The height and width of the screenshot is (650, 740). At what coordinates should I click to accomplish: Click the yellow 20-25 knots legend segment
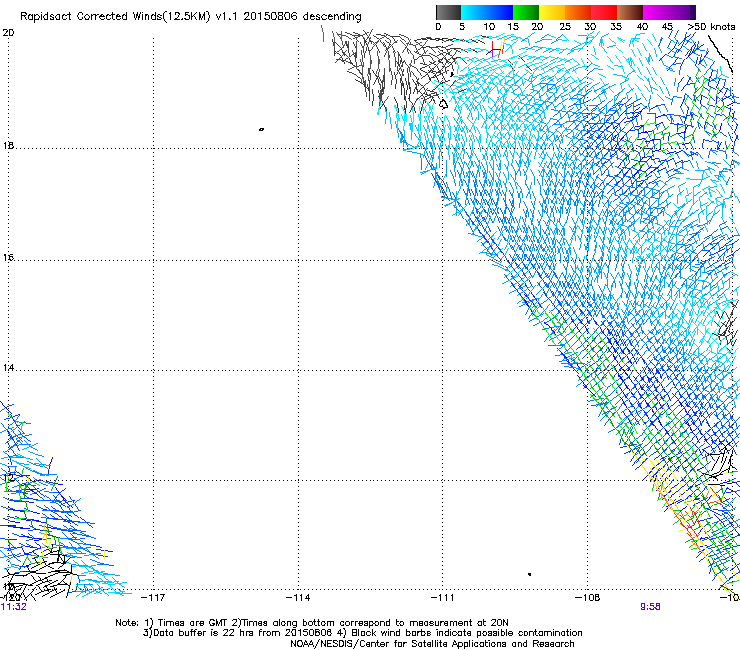(x=552, y=12)
